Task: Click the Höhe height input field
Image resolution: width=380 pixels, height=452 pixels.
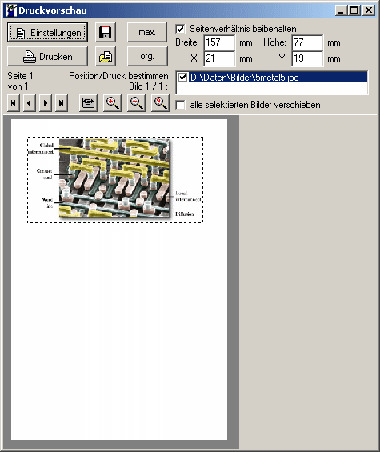Action: click(307, 43)
